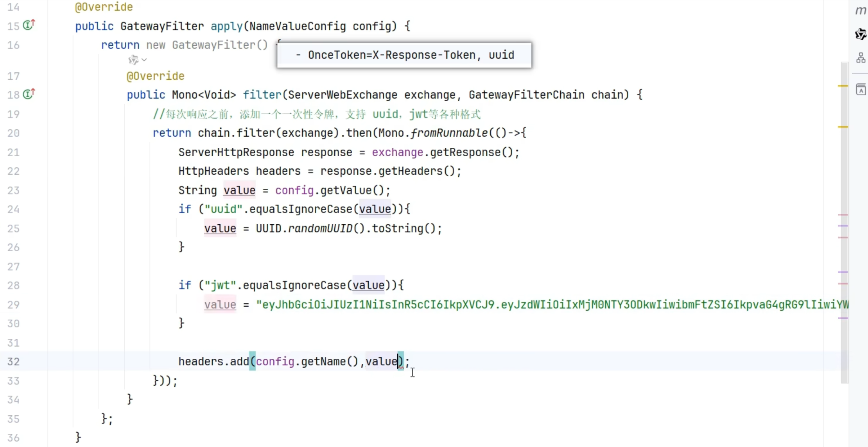Image resolution: width=868 pixels, height=447 pixels.
Task: Click the topmost yellow warning stripe mark
Action: coord(843,86)
